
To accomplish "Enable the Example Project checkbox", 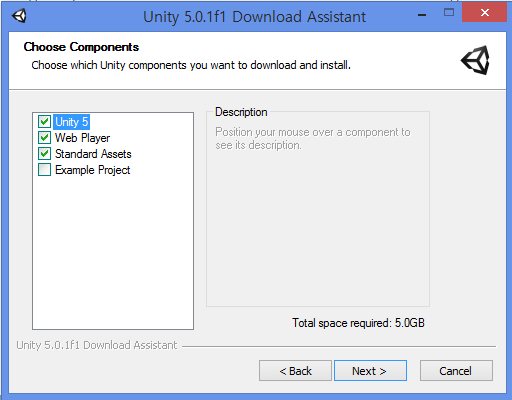I will point(44,170).
